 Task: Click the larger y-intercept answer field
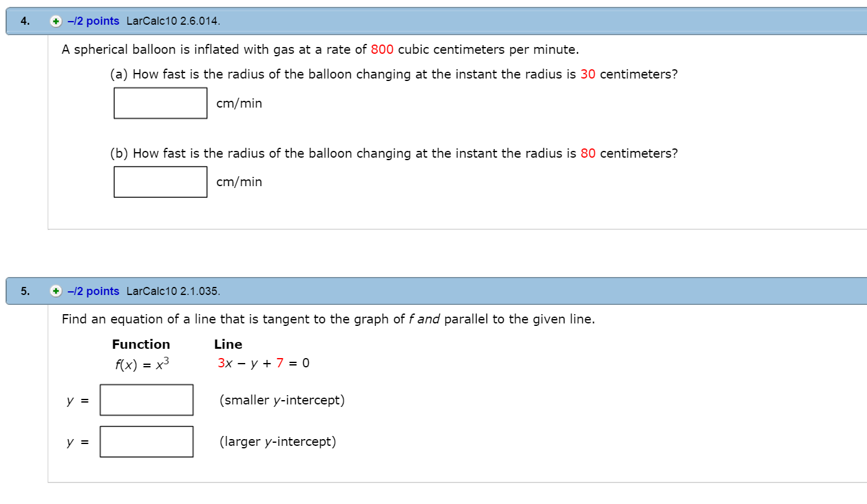(147, 442)
